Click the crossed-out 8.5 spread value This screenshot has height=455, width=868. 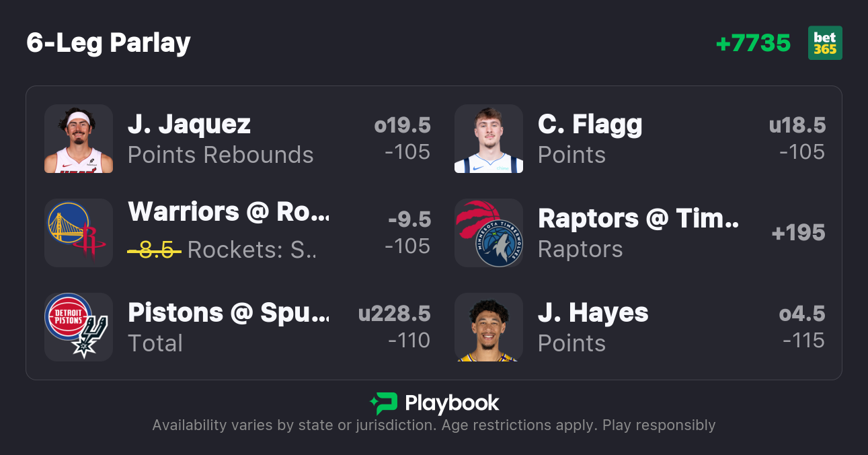click(155, 250)
